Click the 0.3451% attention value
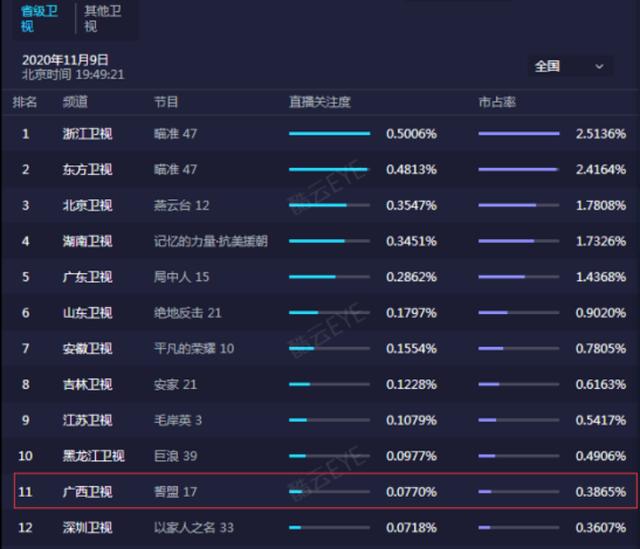 tap(411, 242)
